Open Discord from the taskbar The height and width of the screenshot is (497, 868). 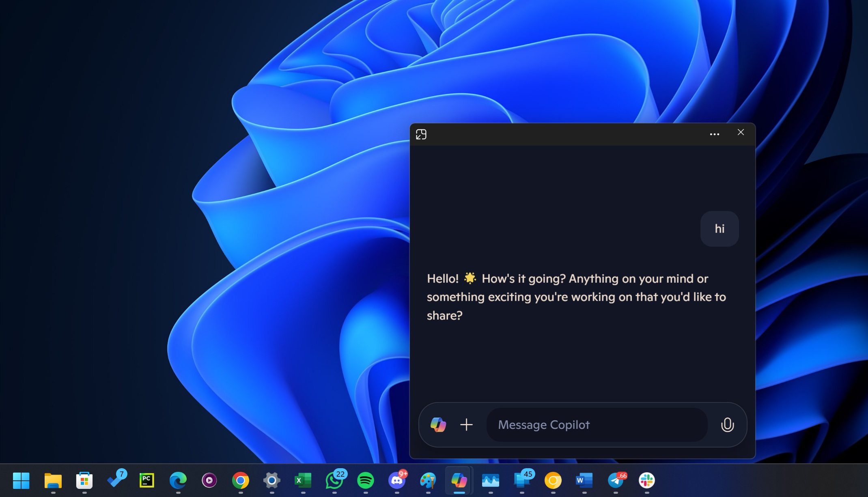(x=396, y=481)
